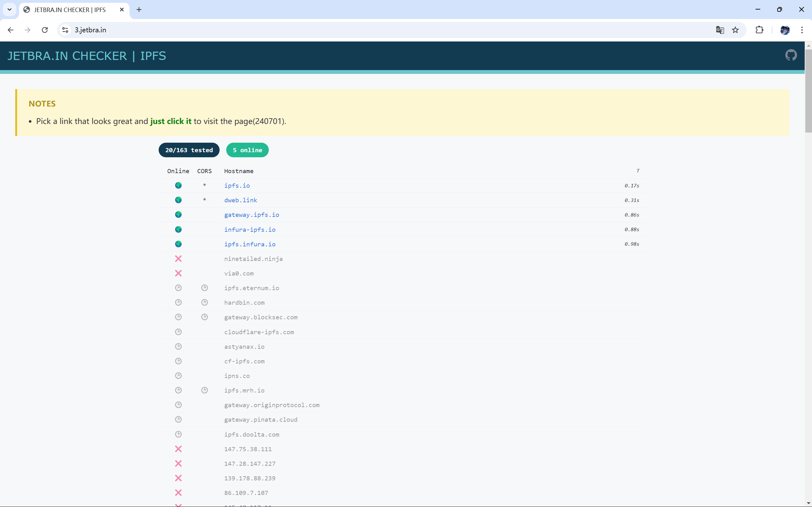Click the globe icon for ipfs.infura.io
The width and height of the screenshot is (812, 507).
point(179,244)
